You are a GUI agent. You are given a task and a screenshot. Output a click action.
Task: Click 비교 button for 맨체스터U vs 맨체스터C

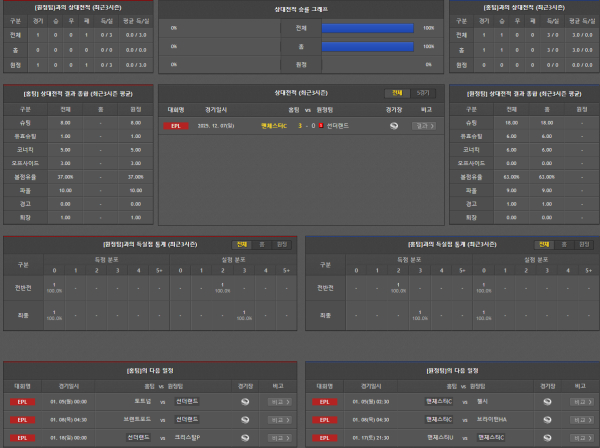coord(579,437)
